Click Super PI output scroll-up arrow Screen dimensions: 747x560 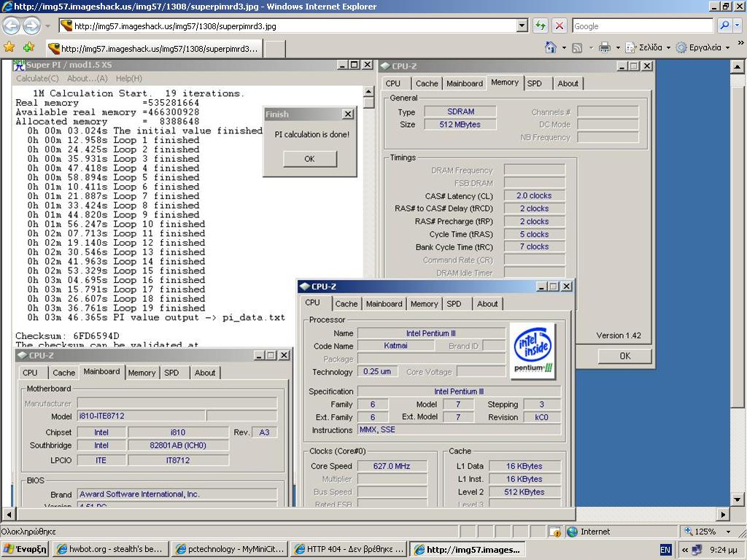click(368, 91)
